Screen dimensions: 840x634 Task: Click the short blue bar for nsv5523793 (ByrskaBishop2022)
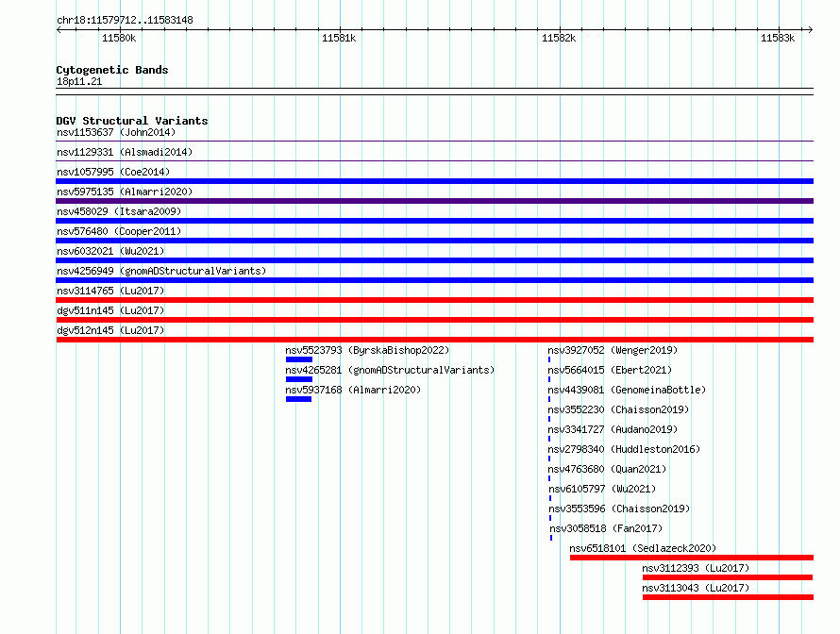299,359
